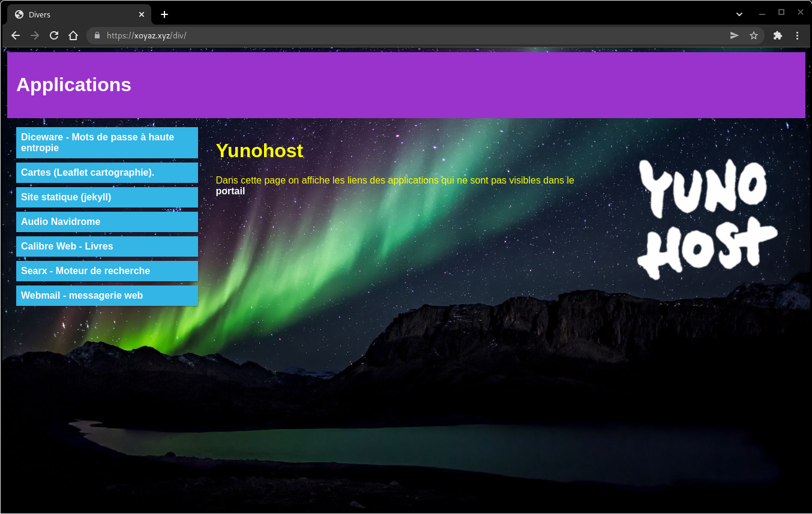The width and height of the screenshot is (812, 514).
Task: Close the Divers tab
Action: coord(142,14)
